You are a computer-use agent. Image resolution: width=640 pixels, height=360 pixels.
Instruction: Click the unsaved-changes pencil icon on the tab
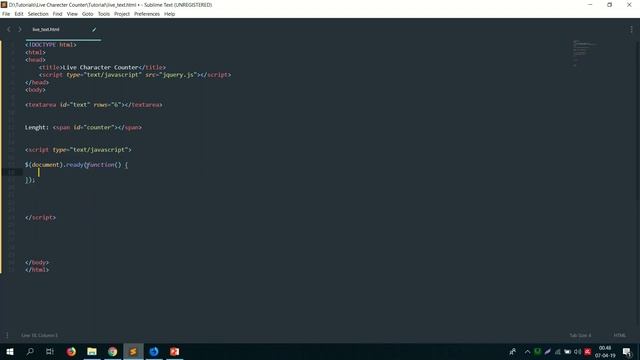94,29
